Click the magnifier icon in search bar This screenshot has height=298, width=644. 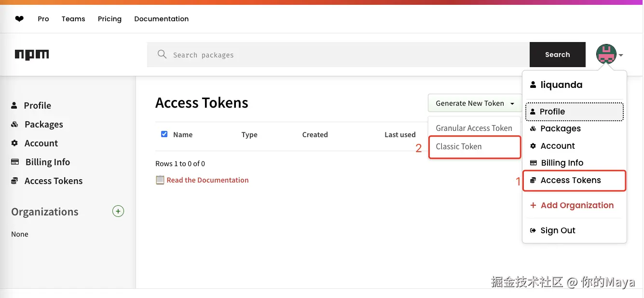pyautogui.click(x=162, y=55)
